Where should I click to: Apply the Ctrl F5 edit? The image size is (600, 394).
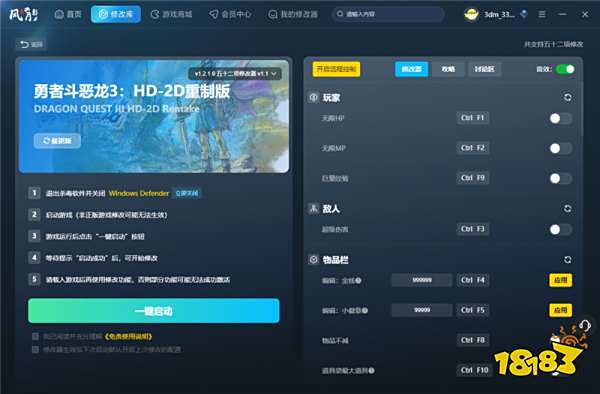point(561,310)
